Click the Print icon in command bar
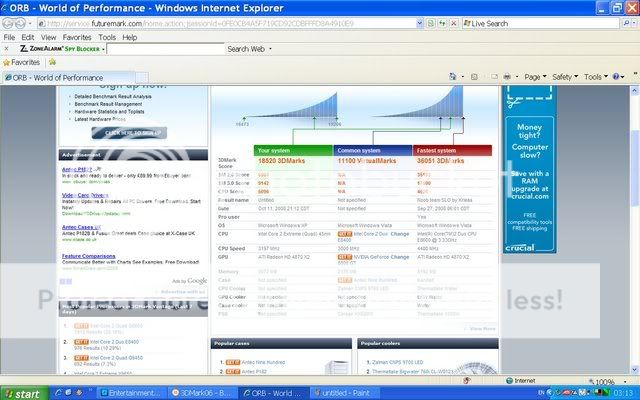This screenshot has height=400, width=640. (x=507, y=77)
